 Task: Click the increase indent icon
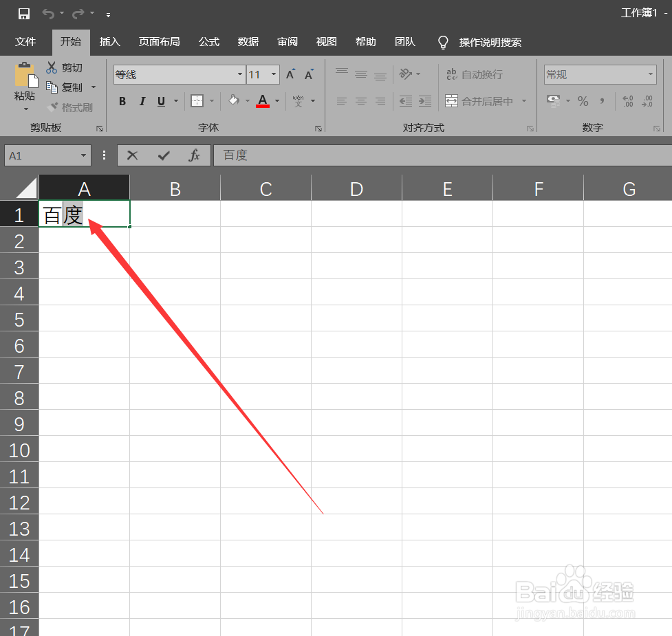click(424, 101)
